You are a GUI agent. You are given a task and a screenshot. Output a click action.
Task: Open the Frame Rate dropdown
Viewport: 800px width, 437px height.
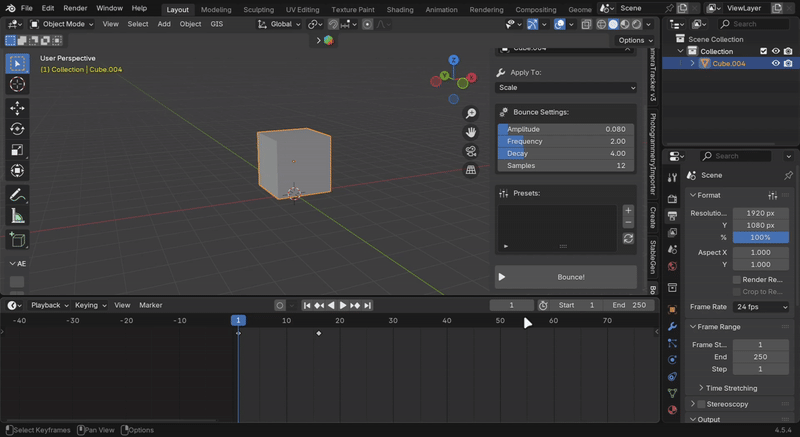pyautogui.click(x=760, y=307)
